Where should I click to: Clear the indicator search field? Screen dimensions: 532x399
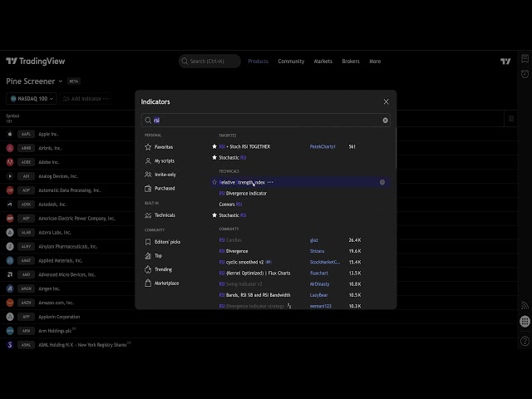pos(385,120)
